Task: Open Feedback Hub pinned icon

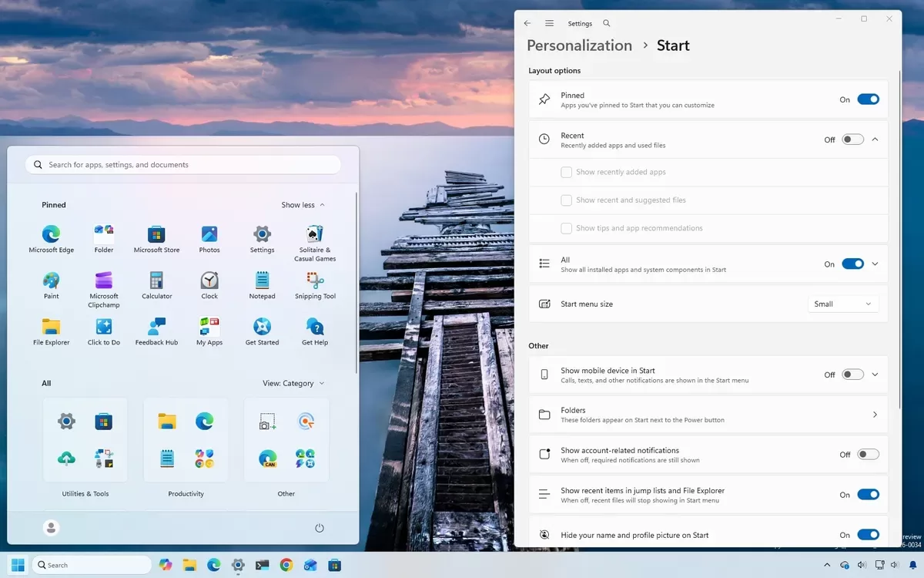Action: (156, 331)
